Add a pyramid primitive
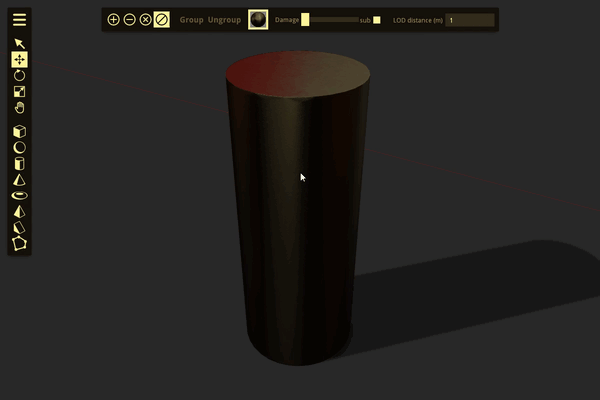The width and height of the screenshot is (600, 400). 20,212
